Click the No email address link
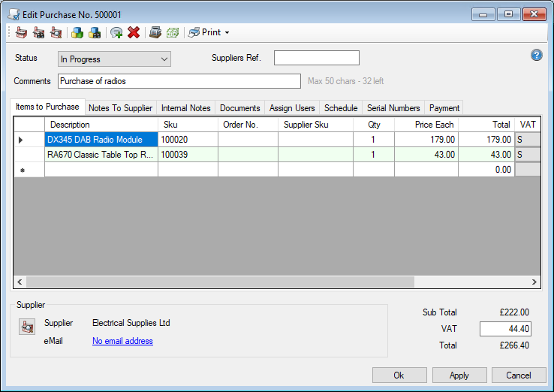 point(122,341)
